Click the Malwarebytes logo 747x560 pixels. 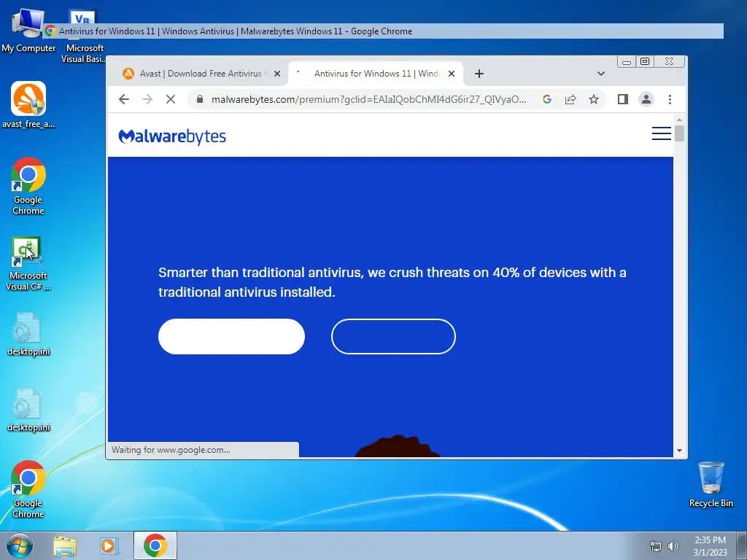point(172,136)
